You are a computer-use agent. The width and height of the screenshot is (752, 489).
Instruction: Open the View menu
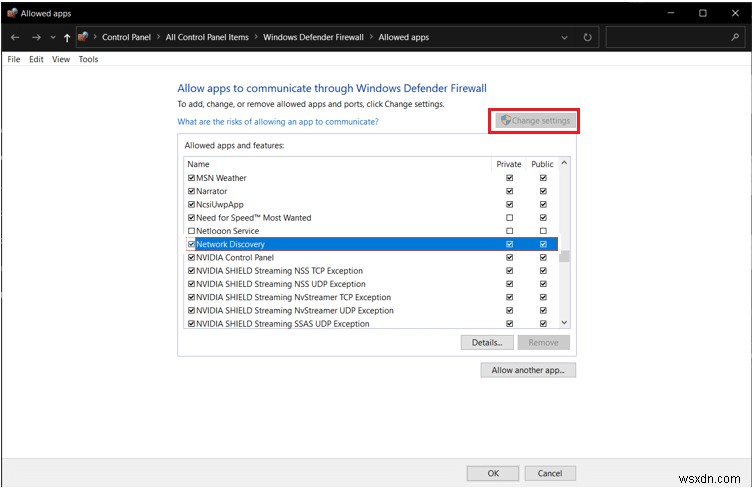point(61,59)
